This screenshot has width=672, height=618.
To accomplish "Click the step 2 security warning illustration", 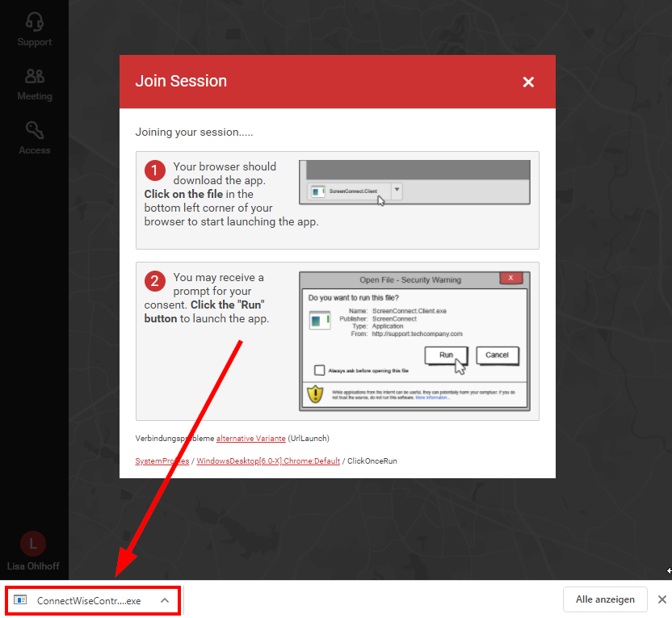I will pos(414,341).
